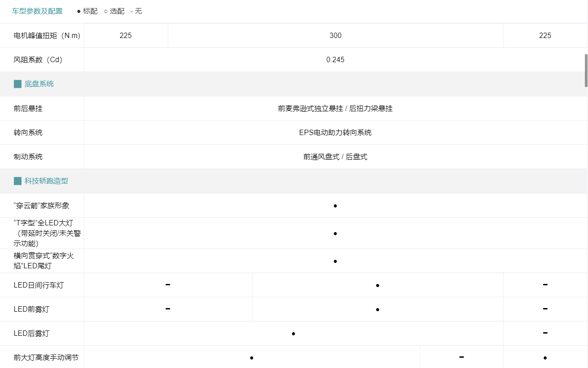
Task: Click the dot for T字型全LED大灯
Action: pyautogui.click(x=335, y=233)
